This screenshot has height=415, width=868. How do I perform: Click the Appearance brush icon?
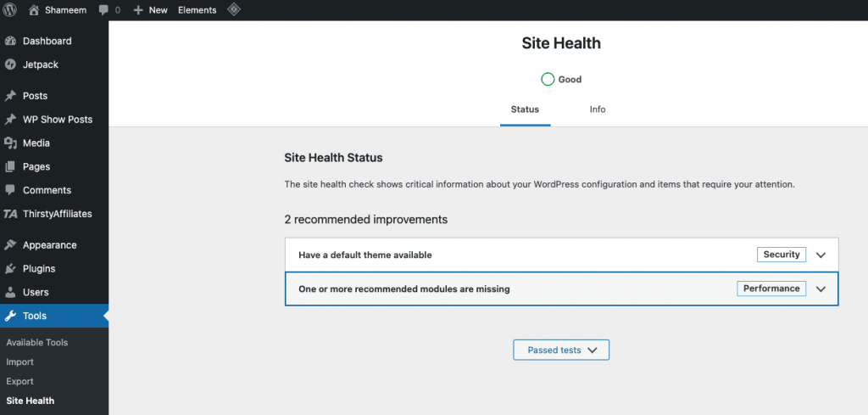10,245
